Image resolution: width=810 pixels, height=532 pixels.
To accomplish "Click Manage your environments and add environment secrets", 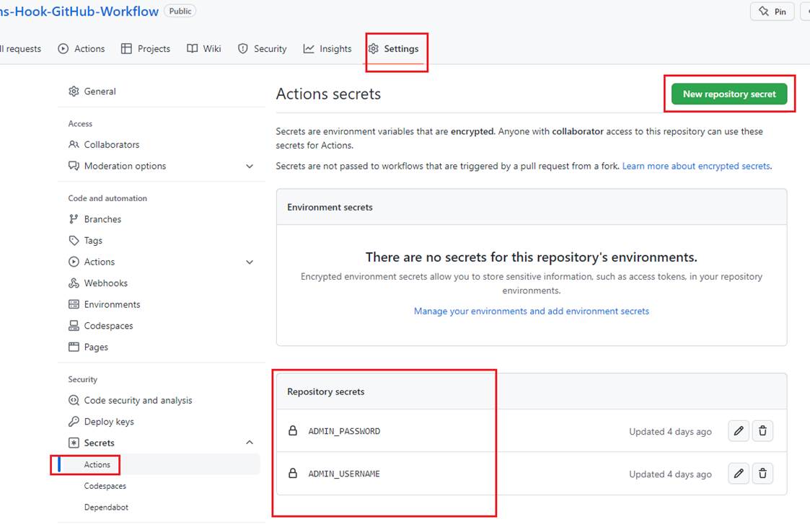I will (531, 311).
